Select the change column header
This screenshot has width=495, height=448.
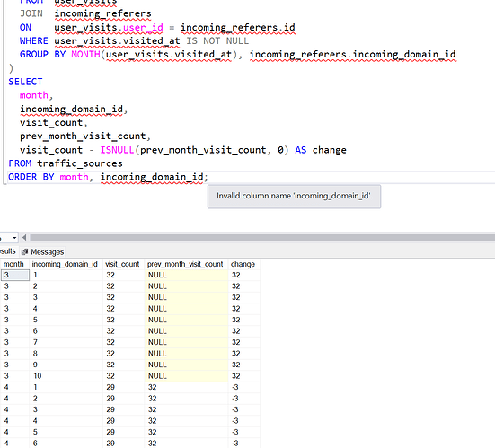pyautogui.click(x=243, y=264)
